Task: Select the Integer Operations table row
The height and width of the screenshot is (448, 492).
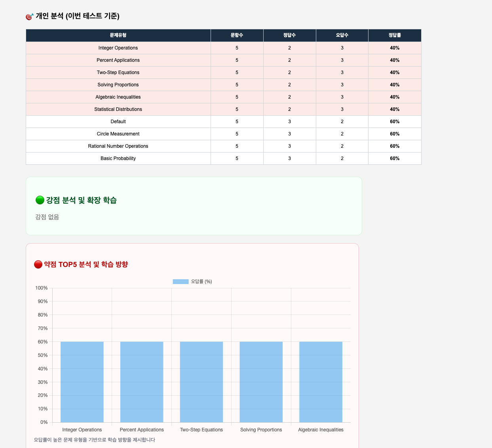Action: [x=224, y=48]
